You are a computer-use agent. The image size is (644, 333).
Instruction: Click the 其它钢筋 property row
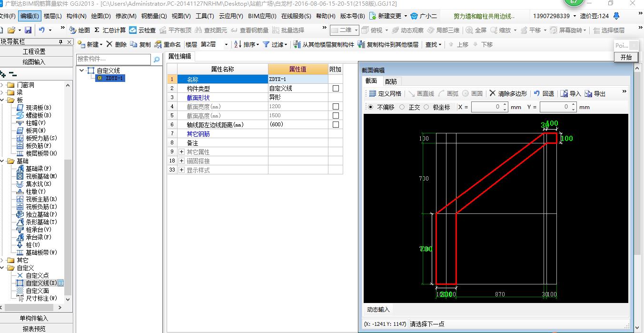(x=255, y=134)
